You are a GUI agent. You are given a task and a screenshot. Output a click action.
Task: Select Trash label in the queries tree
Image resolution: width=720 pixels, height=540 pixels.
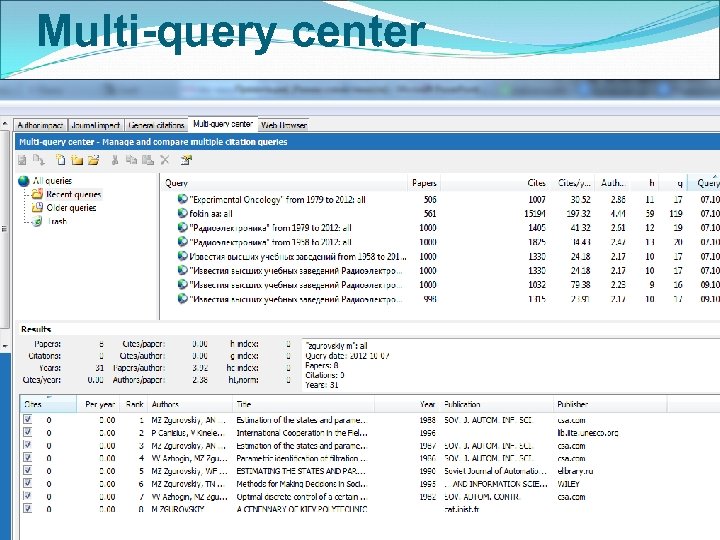pyautogui.click(x=57, y=221)
